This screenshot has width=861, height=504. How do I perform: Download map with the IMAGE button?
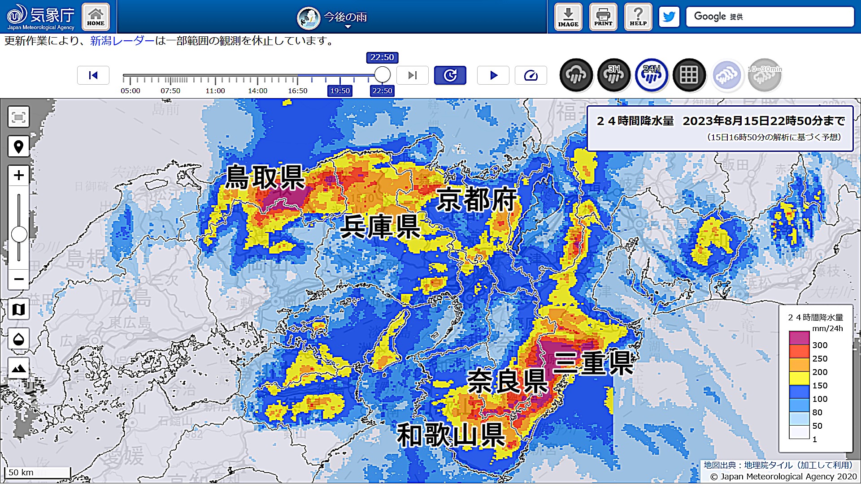coord(568,17)
